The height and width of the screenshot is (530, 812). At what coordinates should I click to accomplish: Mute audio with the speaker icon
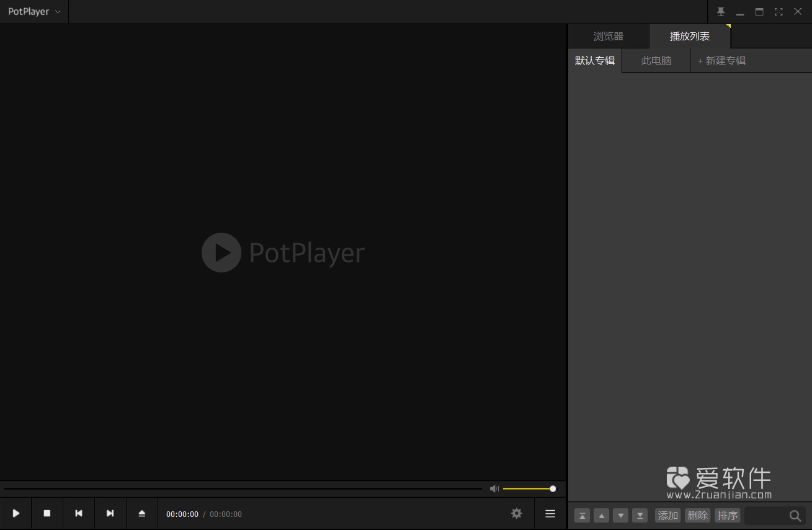click(494, 488)
